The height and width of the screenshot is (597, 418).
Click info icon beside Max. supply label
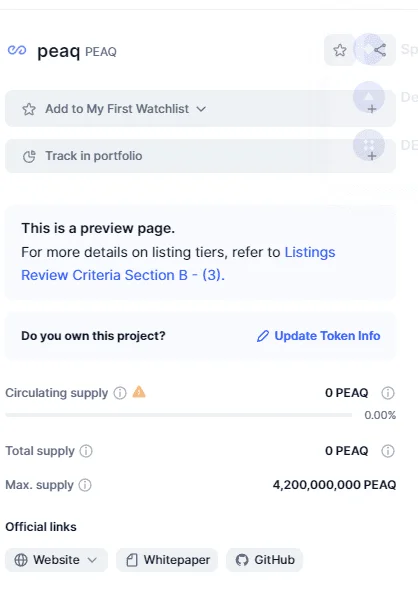(x=85, y=485)
